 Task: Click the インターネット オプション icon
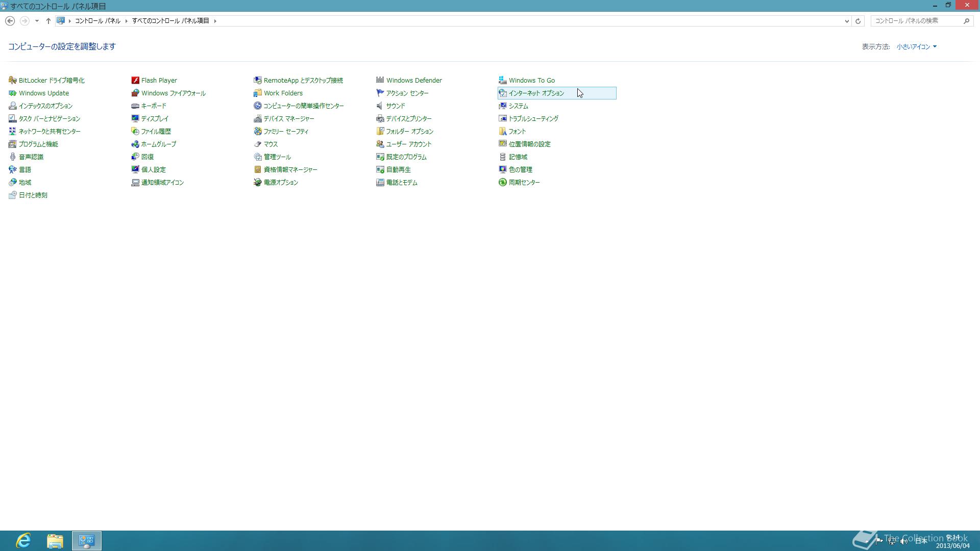(x=503, y=93)
